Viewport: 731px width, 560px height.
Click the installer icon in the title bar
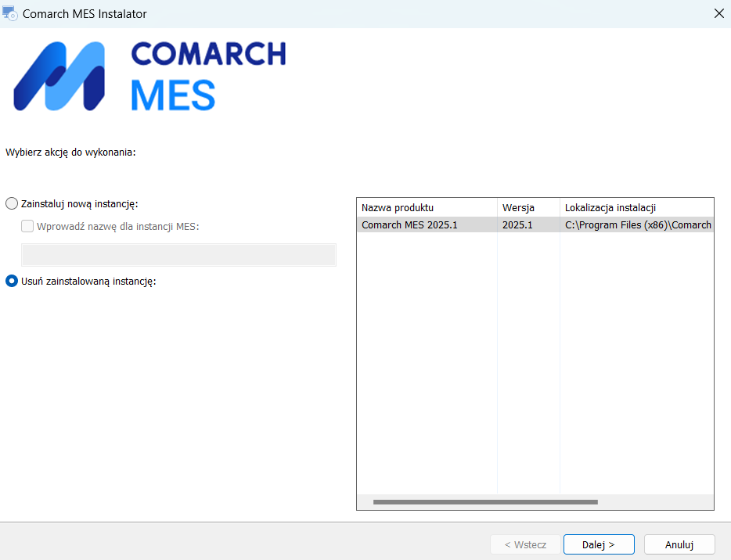click(10, 13)
